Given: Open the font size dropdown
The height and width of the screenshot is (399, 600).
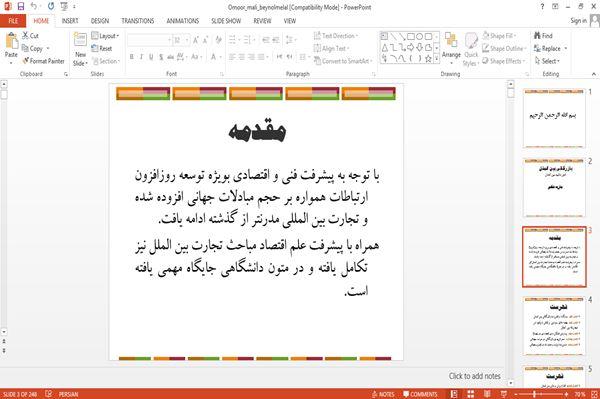Looking at the screenshot, I should (187, 40).
